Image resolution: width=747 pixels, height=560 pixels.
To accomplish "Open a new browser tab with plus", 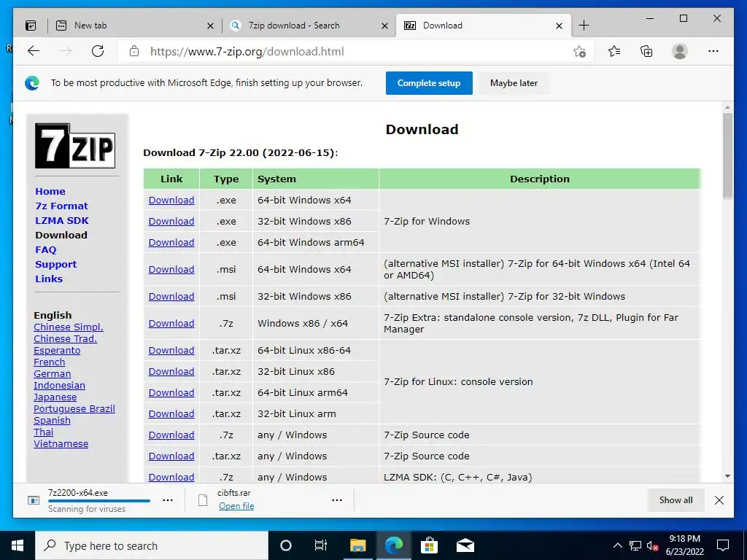I will 584,26.
